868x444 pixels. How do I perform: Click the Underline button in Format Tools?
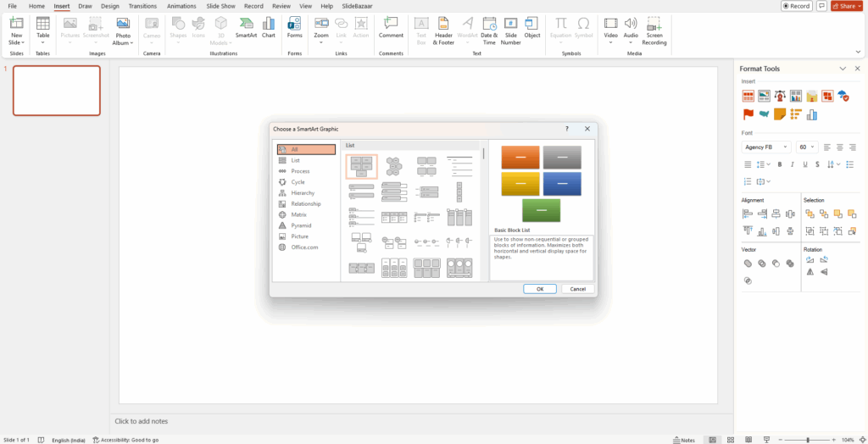(x=805, y=164)
